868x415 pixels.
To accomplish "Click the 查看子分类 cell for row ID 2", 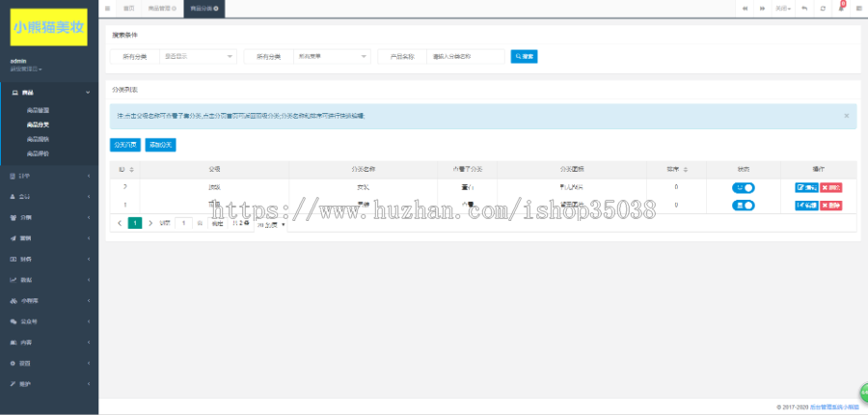I will [x=467, y=187].
